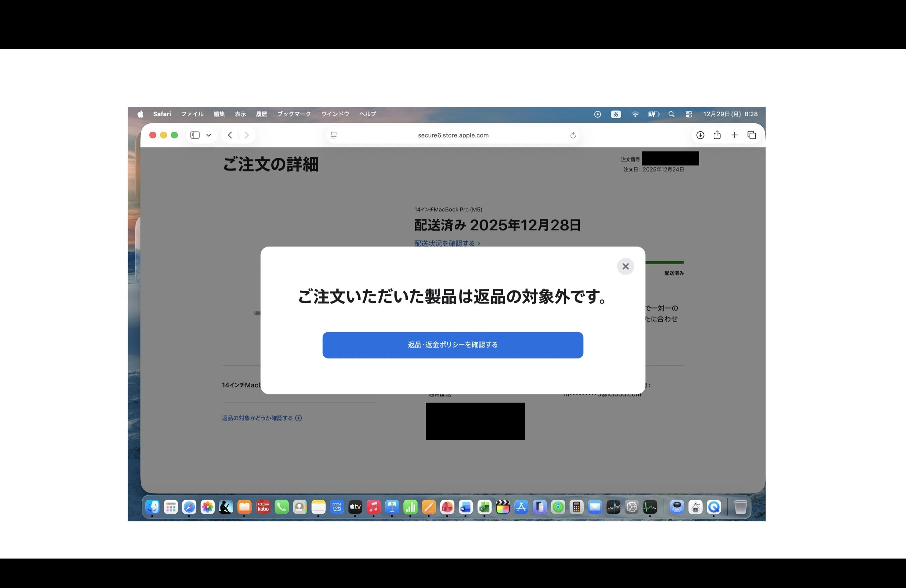Check battery status icon

point(654,114)
